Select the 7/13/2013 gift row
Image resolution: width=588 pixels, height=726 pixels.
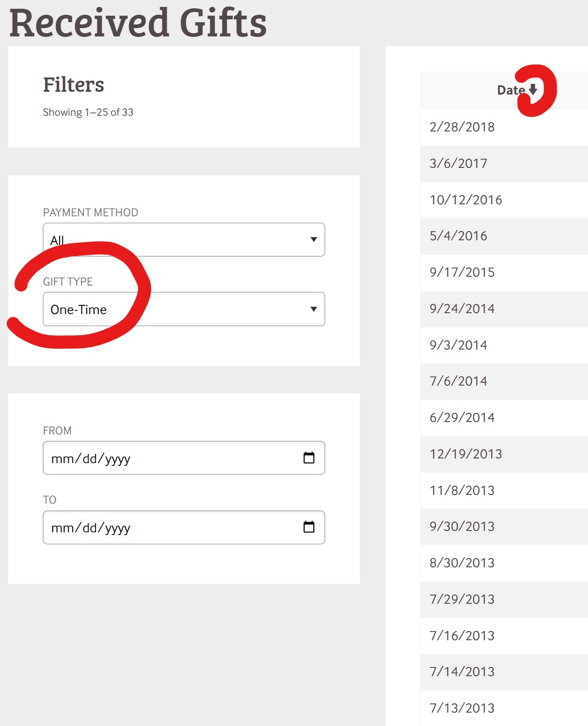click(x=462, y=708)
